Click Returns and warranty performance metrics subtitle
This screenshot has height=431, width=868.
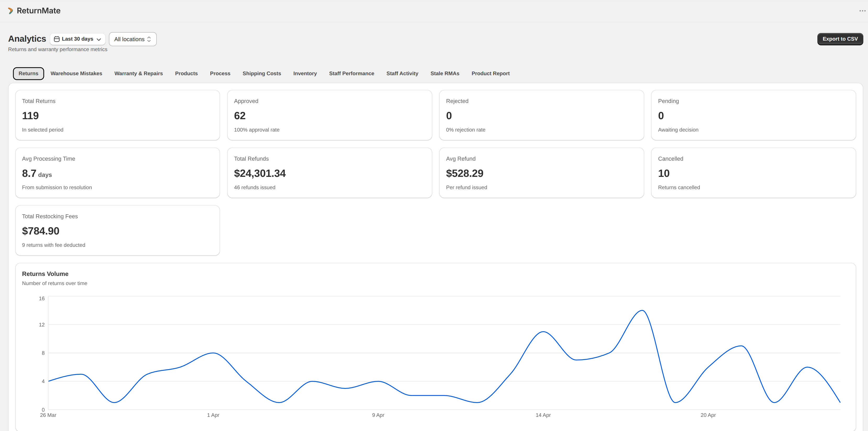tap(58, 49)
